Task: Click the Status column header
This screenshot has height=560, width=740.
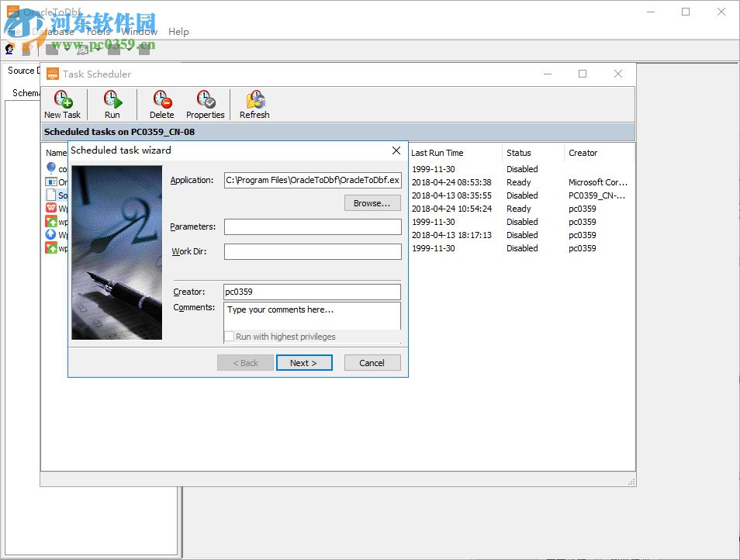Action: click(518, 153)
